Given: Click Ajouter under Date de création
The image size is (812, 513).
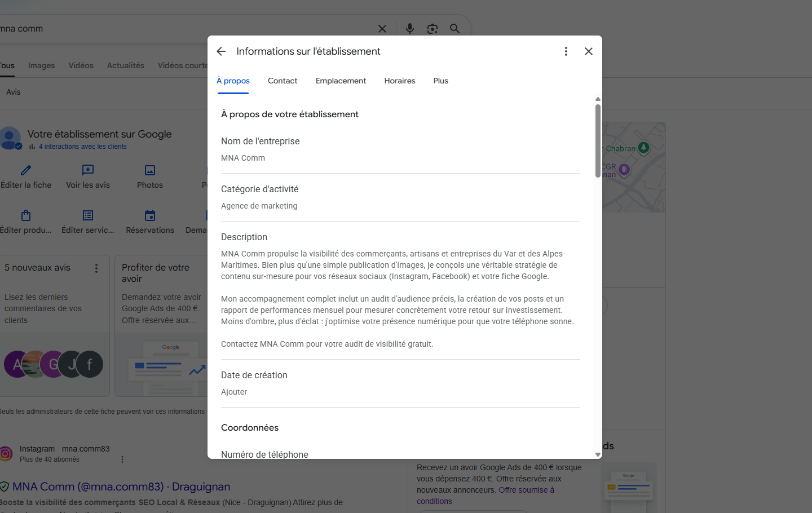Looking at the screenshot, I should point(234,392).
